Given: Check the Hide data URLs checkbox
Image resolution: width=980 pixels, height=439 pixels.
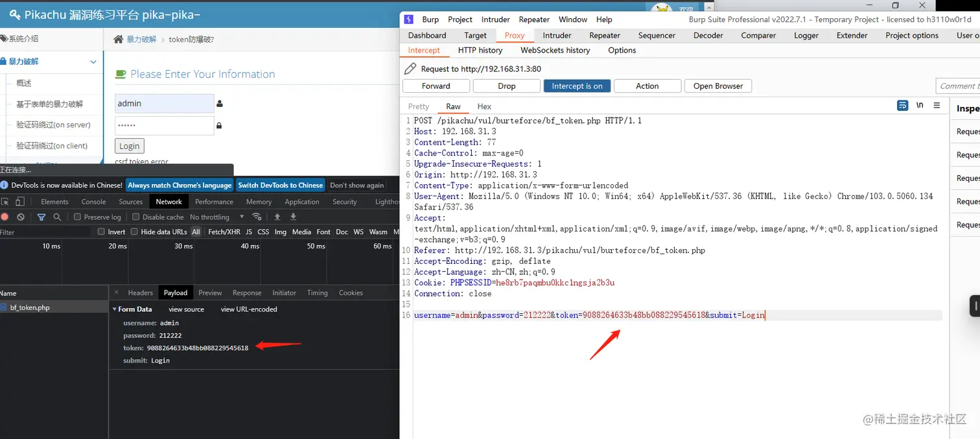Looking at the screenshot, I should click(134, 231).
